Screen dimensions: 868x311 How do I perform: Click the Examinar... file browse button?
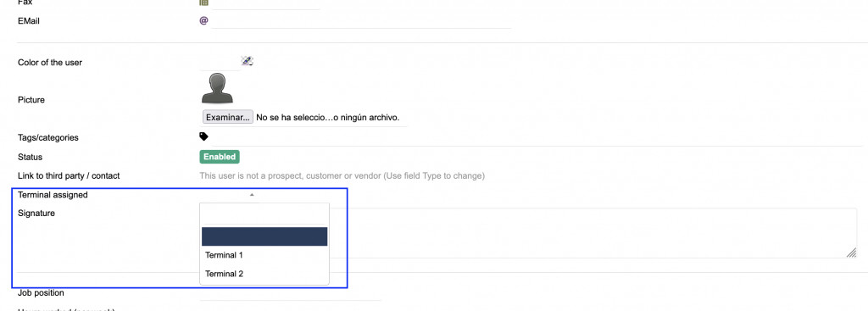(x=227, y=117)
